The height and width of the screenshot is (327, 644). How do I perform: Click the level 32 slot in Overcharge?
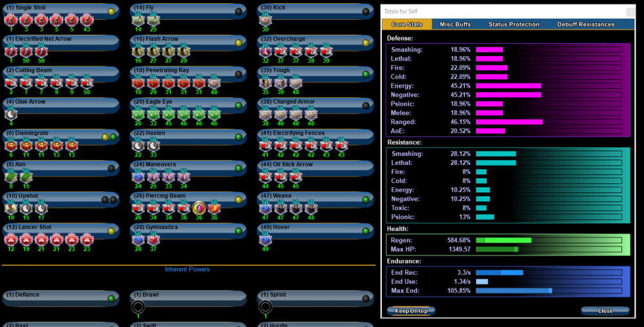[265, 51]
